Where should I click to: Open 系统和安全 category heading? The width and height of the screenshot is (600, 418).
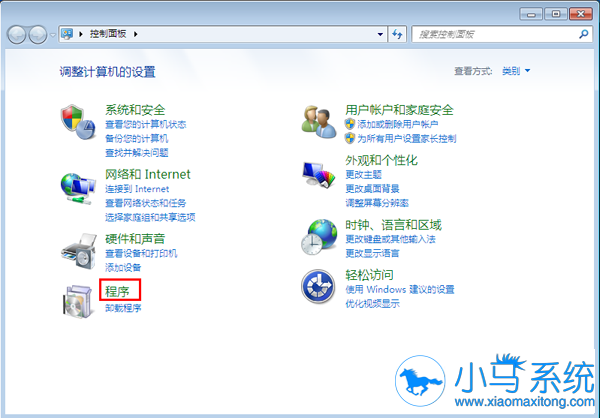click(135, 110)
